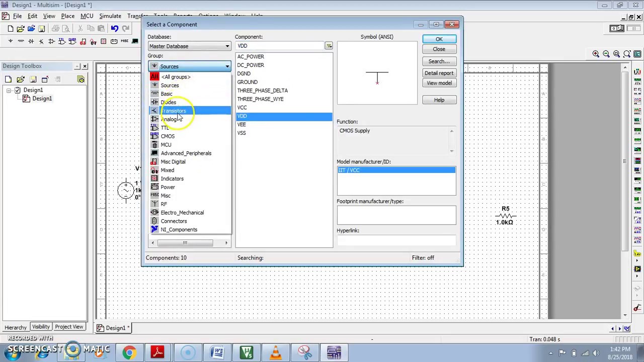Screen dimensions: 644x362
Task: Toggle the Design1 checkbox in tree
Action: coord(18,90)
